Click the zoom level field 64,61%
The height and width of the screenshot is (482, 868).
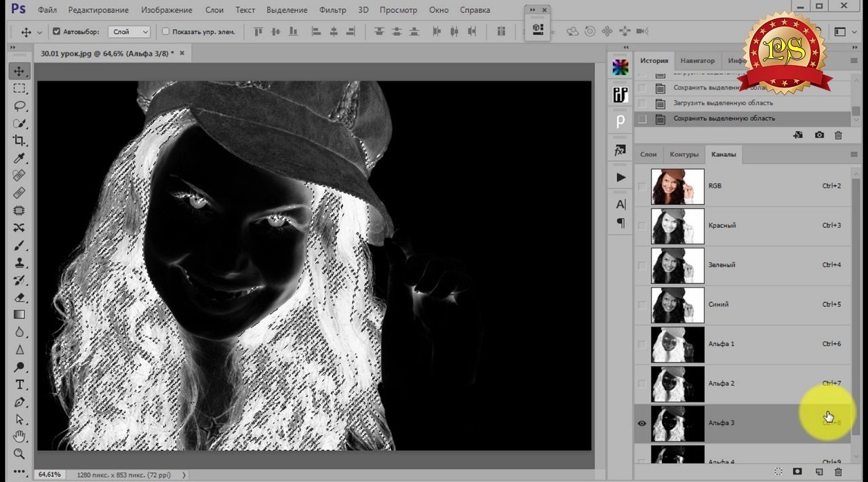pos(50,475)
